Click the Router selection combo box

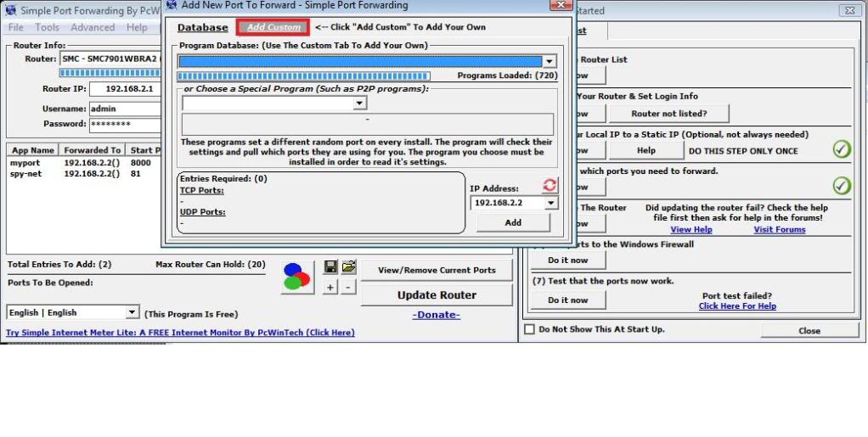click(x=110, y=59)
